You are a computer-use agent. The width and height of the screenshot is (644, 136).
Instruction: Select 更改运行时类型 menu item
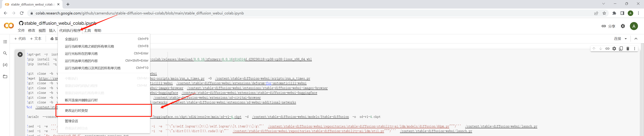[104, 110]
